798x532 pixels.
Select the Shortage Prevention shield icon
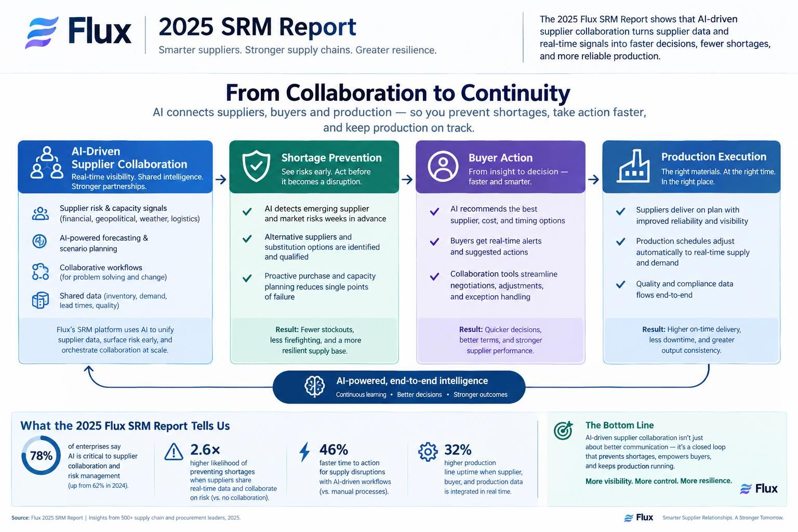pyautogui.click(x=257, y=166)
